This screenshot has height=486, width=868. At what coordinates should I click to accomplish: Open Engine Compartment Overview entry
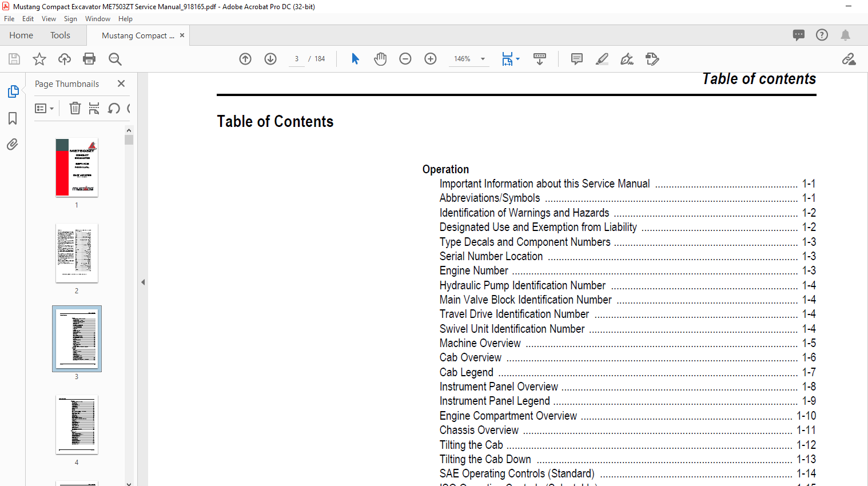tap(627, 416)
